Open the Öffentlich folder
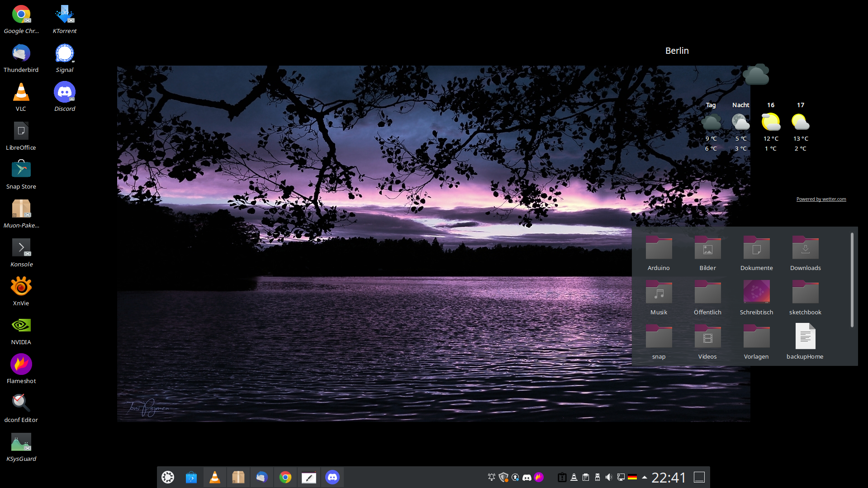Image resolution: width=868 pixels, height=488 pixels. pyautogui.click(x=707, y=298)
